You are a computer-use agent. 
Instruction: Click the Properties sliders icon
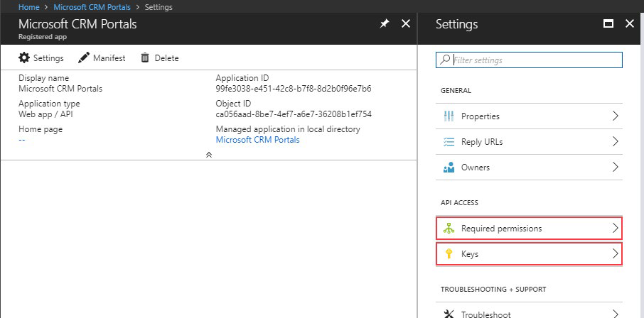tap(449, 116)
